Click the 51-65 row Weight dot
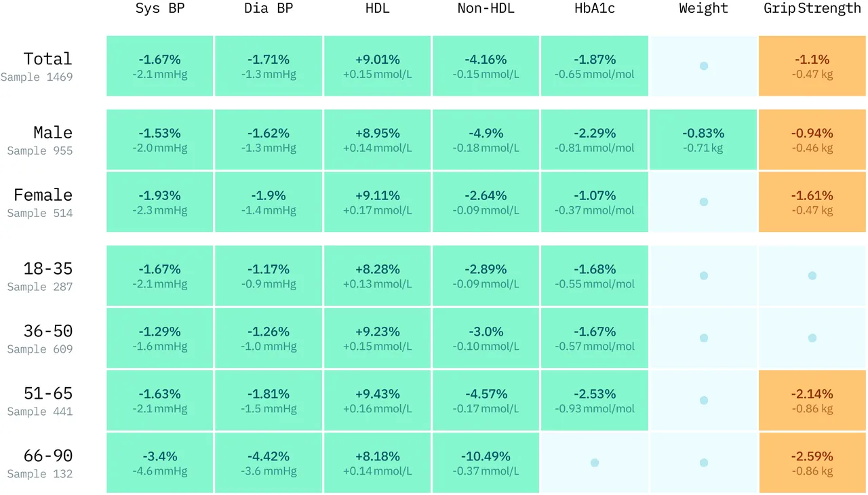Screen dimensions: 868x495 tap(703, 400)
